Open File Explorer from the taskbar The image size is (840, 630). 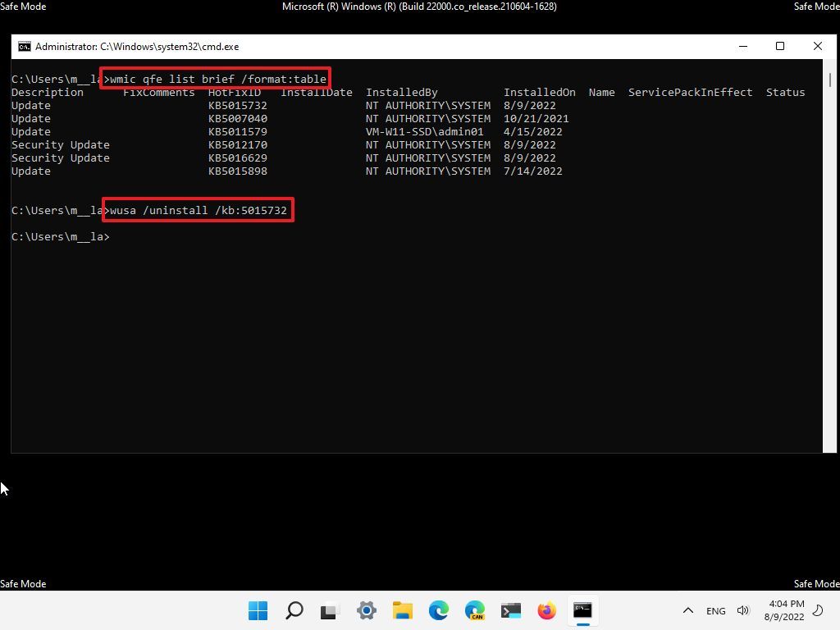(403, 610)
